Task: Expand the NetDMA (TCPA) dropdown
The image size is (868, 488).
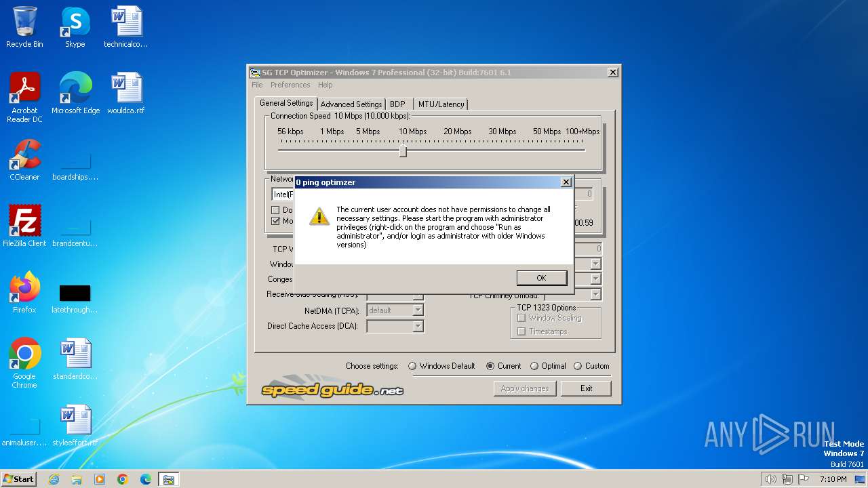Action: pyautogui.click(x=418, y=310)
